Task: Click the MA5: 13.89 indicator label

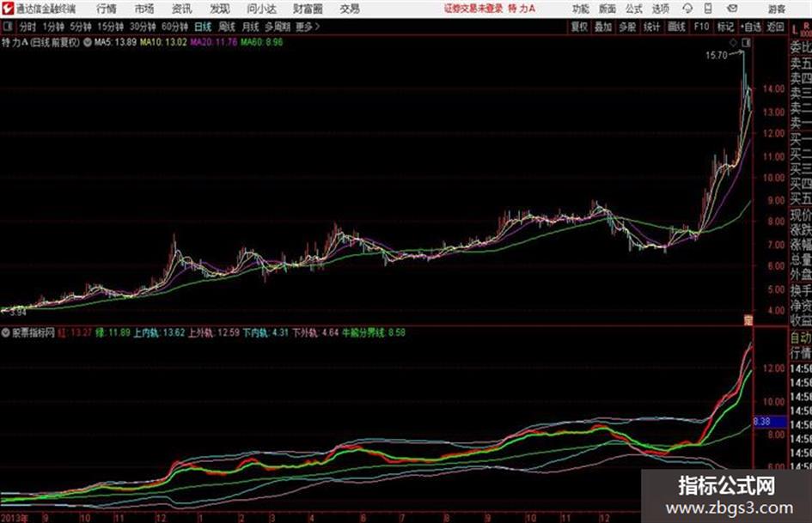Action: click(x=115, y=42)
